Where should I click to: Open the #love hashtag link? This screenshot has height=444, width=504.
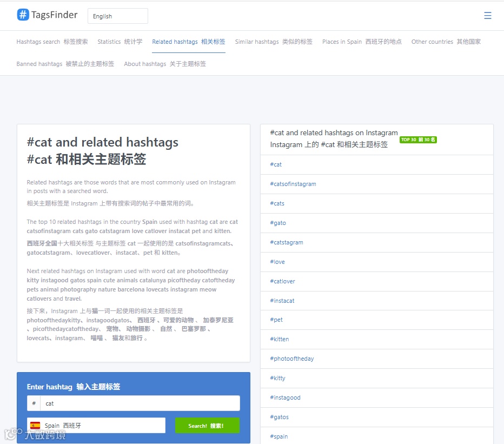coord(277,262)
